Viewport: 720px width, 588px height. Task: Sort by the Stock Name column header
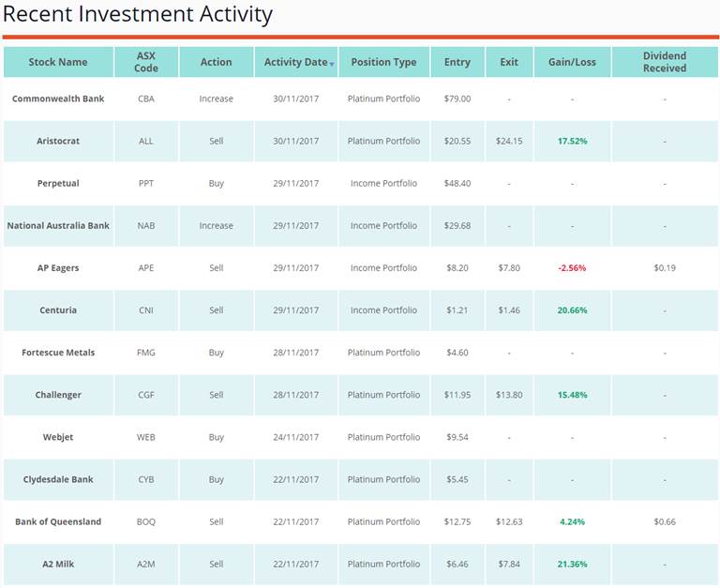pyautogui.click(x=58, y=62)
